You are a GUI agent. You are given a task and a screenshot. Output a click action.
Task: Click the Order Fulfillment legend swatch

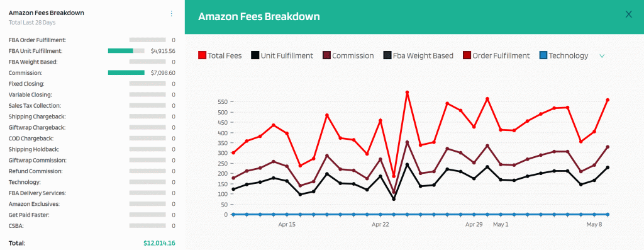[x=467, y=55]
